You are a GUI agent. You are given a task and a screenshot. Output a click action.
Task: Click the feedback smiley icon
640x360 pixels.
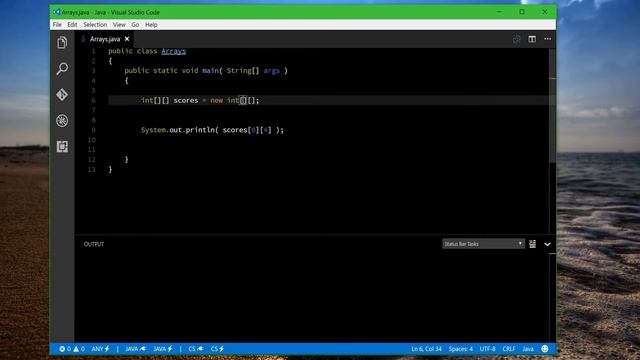coord(544,349)
